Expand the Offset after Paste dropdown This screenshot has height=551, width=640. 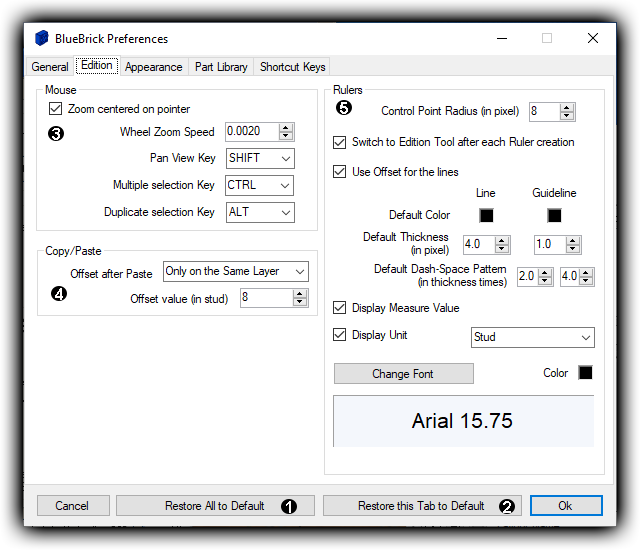(236, 271)
